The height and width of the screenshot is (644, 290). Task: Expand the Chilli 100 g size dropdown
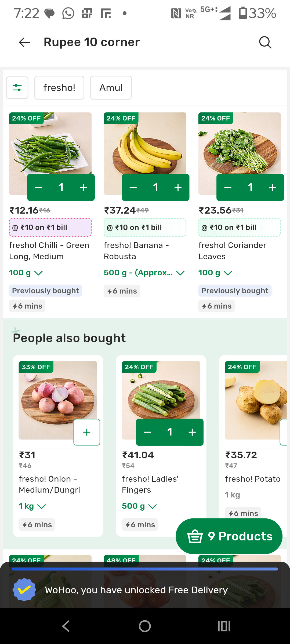(x=26, y=273)
